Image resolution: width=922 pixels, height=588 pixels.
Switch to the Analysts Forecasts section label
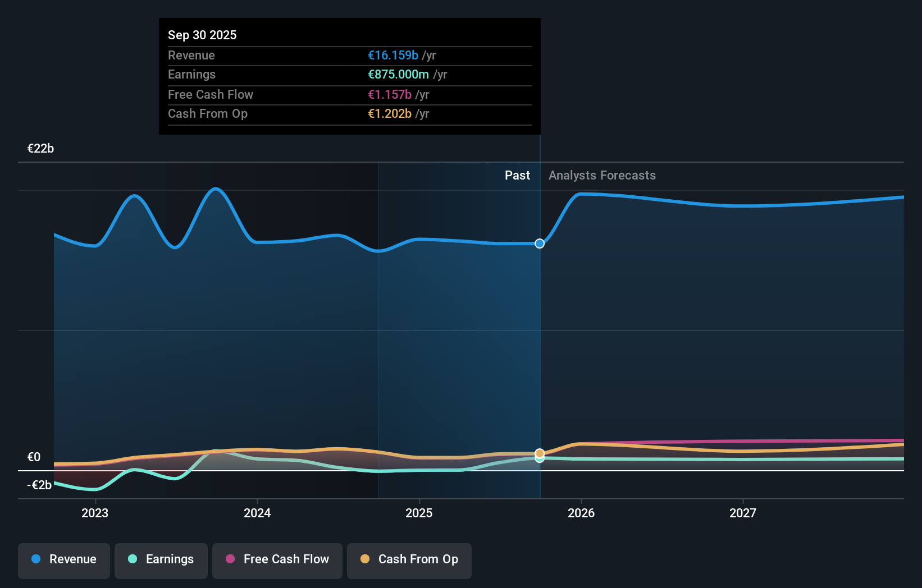pos(601,175)
